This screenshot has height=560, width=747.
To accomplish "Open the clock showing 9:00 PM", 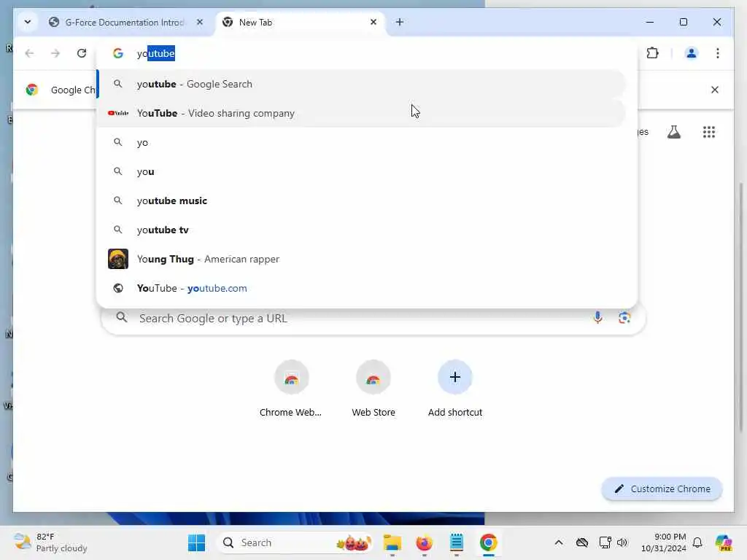I will pos(663,542).
